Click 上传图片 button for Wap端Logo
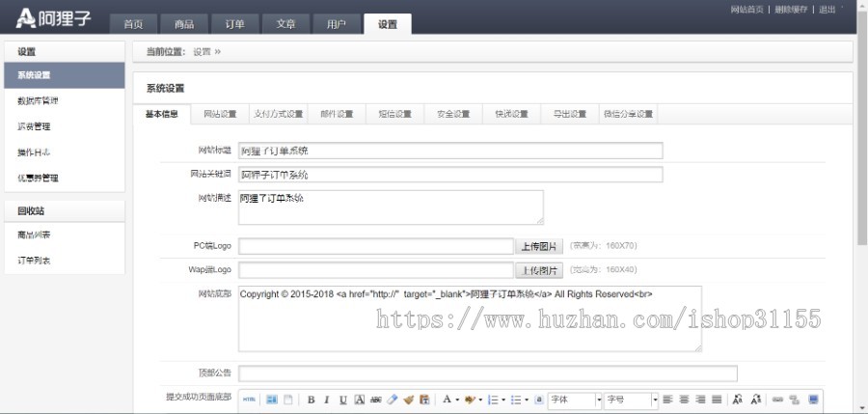 click(x=539, y=270)
